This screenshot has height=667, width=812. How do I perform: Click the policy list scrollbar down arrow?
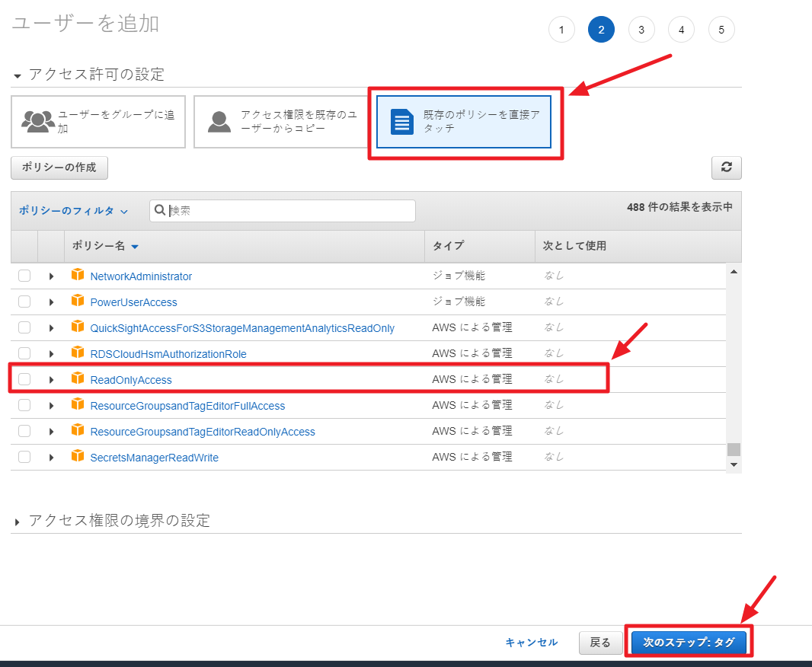tap(734, 464)
